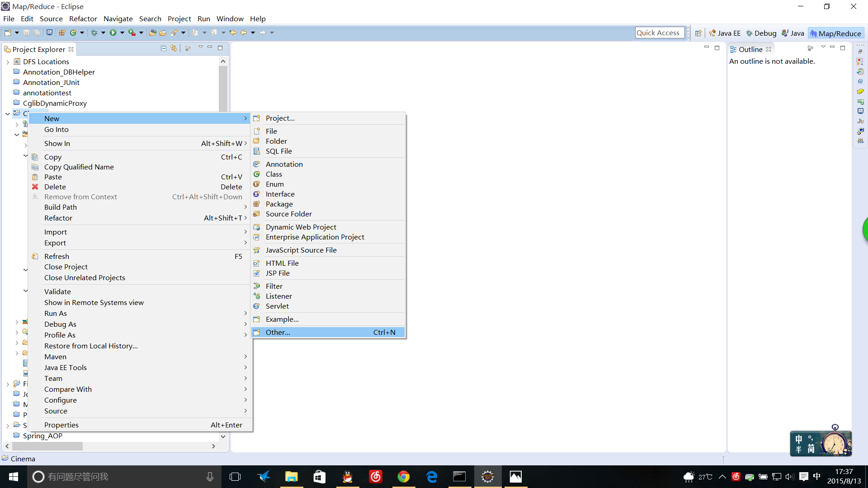Click the Back navigation arrow icon
The width and height of the screenshot is (868, 488).
[x=244, y=33]
